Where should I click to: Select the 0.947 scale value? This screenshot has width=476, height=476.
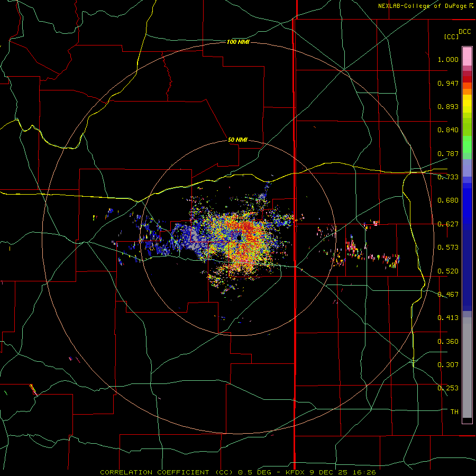[x=448, y=83]
